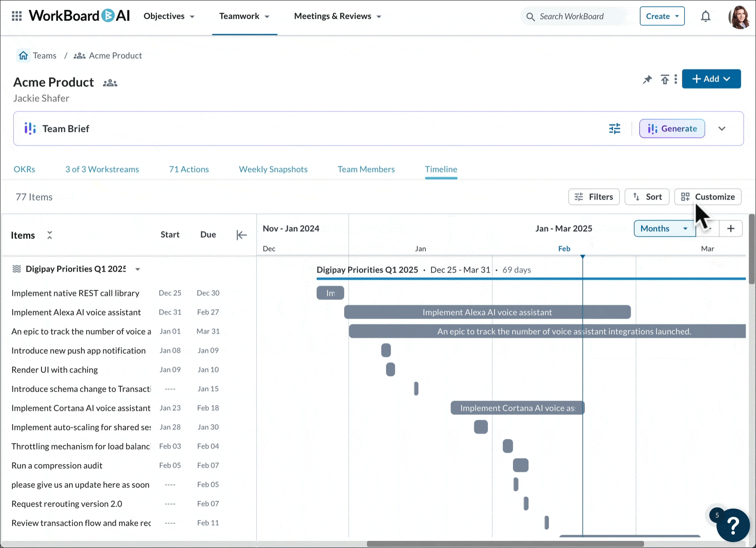756x548 pixels.
Task: Open the Weekly Snapshots tab
Action: click(x=273, y=169)
